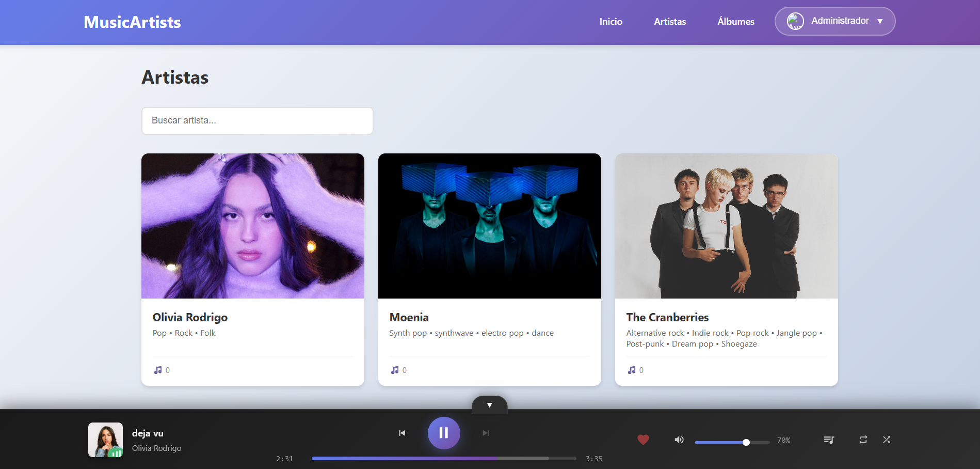Click the 2:31 elapsed time label
The image size is (980, 469).
(285, 459)
